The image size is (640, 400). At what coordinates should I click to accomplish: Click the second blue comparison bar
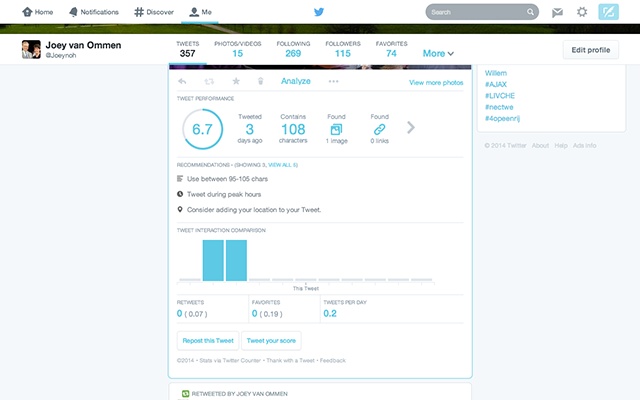click(236, 260)
